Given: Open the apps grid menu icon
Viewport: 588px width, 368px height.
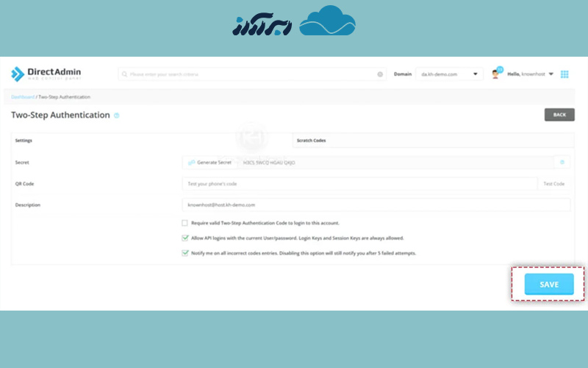Looking at the screenshot, I should [564, 74].
